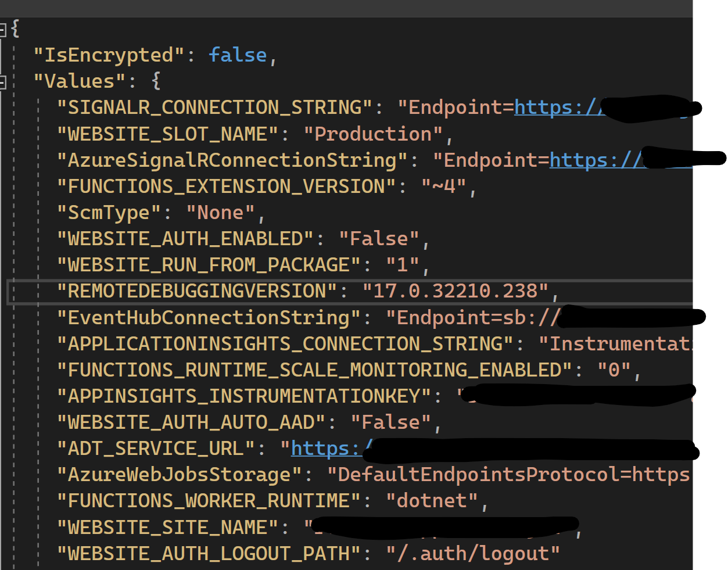The width and height of the screenshot is (728, 570).
Task: Click the "AzureWebJobsStorage" key
Action: point(179,475)
